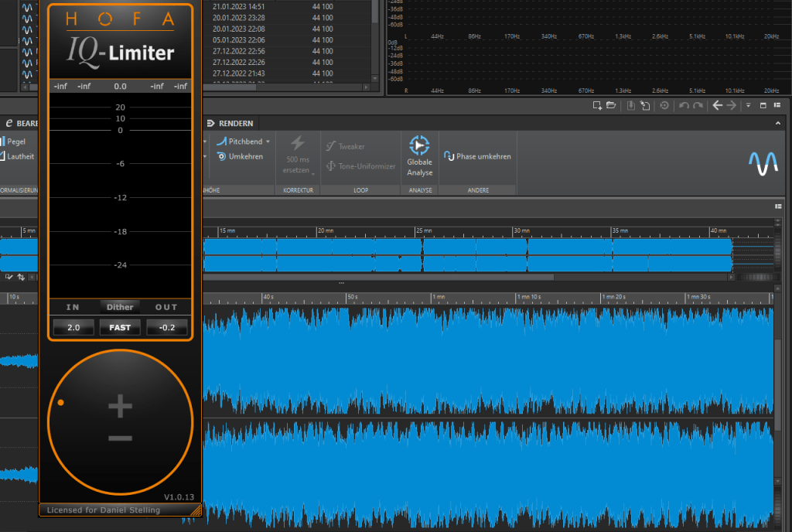Collapse the ribbon with the chevron

[777, 123]
